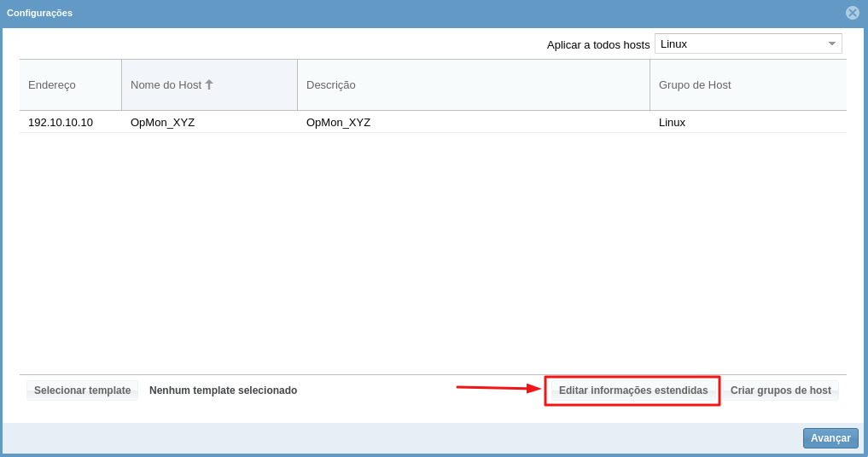Click the Nome do Host column header
Viewport: 868px width, 457px height.
166,84
